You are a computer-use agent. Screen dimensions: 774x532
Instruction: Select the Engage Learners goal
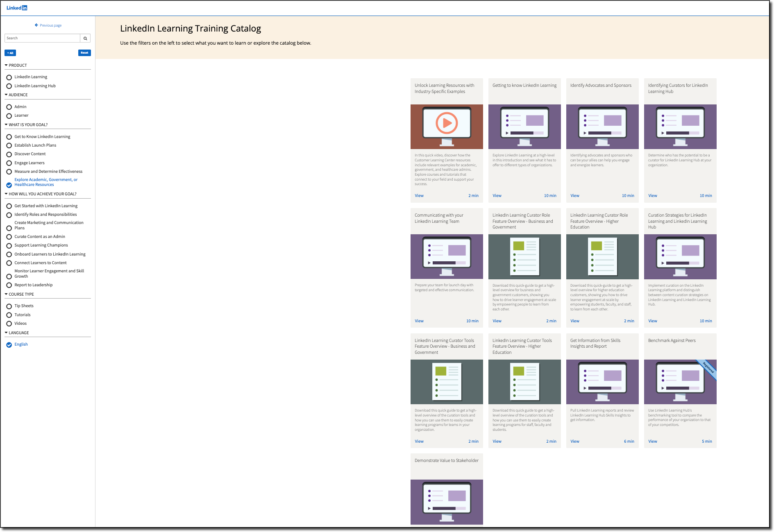point(9,163)
